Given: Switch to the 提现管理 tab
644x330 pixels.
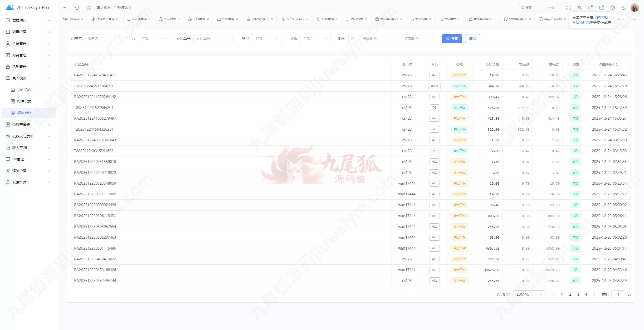Looking at the screenshot, I should (x=228, y=19).
